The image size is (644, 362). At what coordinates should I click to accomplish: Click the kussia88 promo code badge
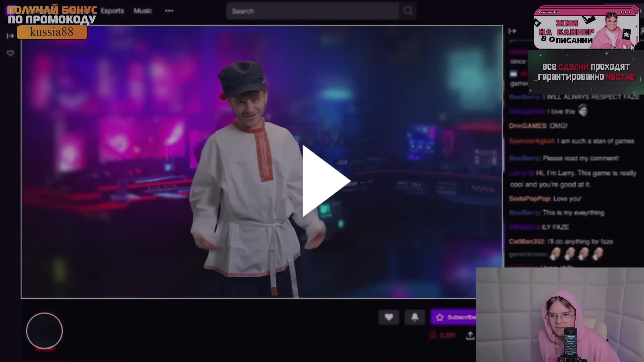pyautogui.click(x=51, y=32)
